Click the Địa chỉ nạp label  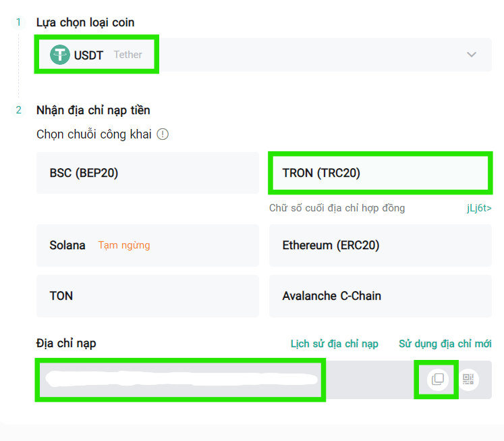click(66, 344)
